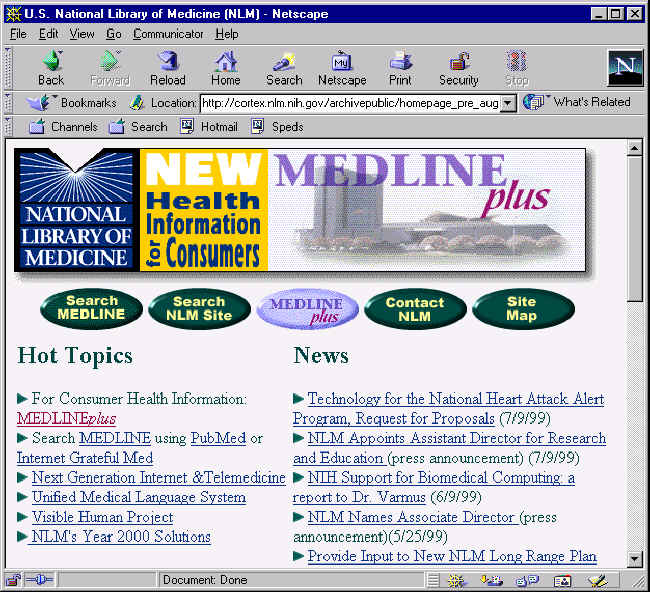650x592 pixels.
Task: Collapse the location toolbar grip handle
Action: click(8, 102)
